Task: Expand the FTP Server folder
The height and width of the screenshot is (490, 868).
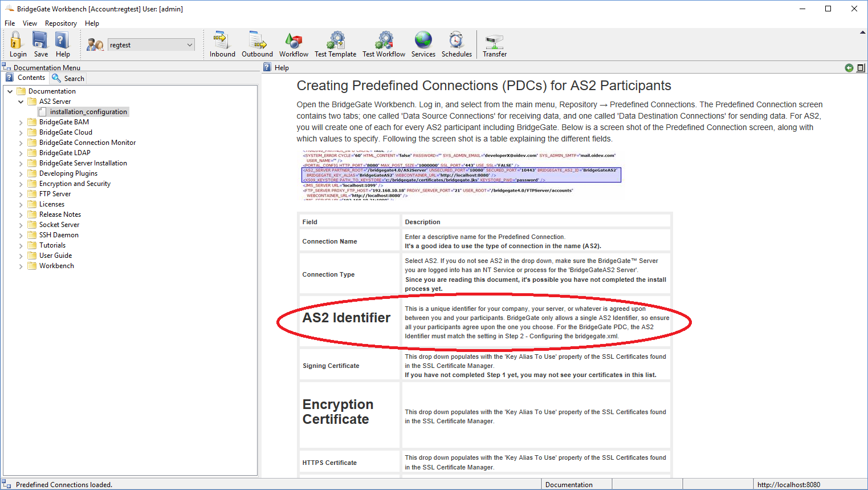Action: tap(21, 194)
